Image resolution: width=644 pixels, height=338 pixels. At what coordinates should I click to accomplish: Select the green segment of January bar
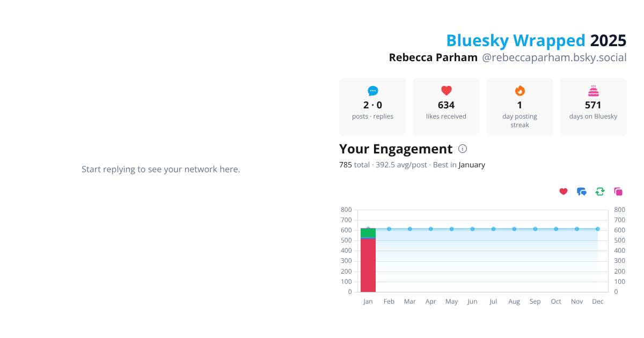click(368, 232)
